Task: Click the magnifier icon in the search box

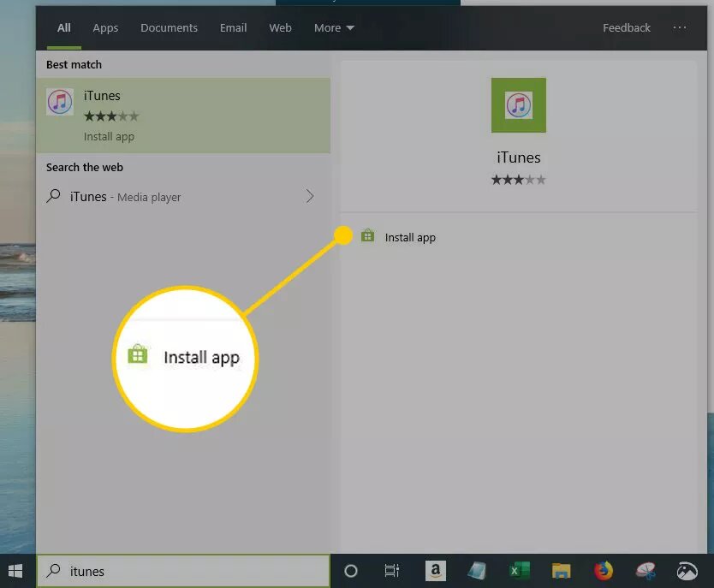Action: (52, 570)
